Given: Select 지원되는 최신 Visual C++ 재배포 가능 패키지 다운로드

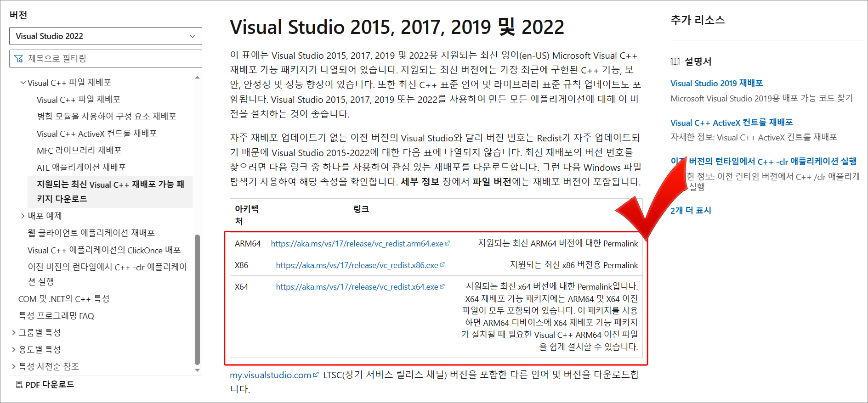Looking at the screenshot, I should point(110,191).
